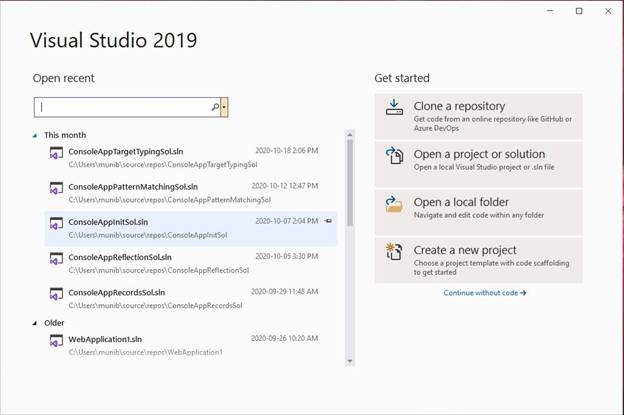Collapse the This month group
624x415 pixels.
click(35, 135)
